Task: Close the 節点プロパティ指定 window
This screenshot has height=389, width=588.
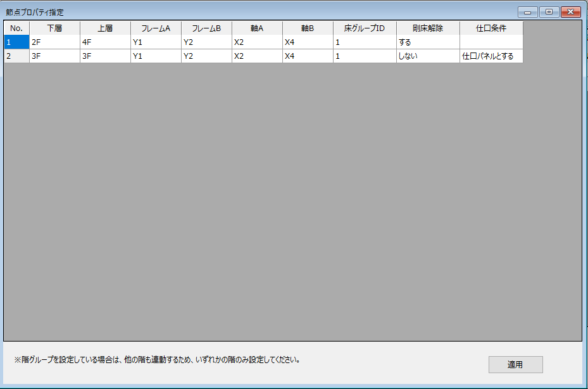Action: tap(571, 12)
